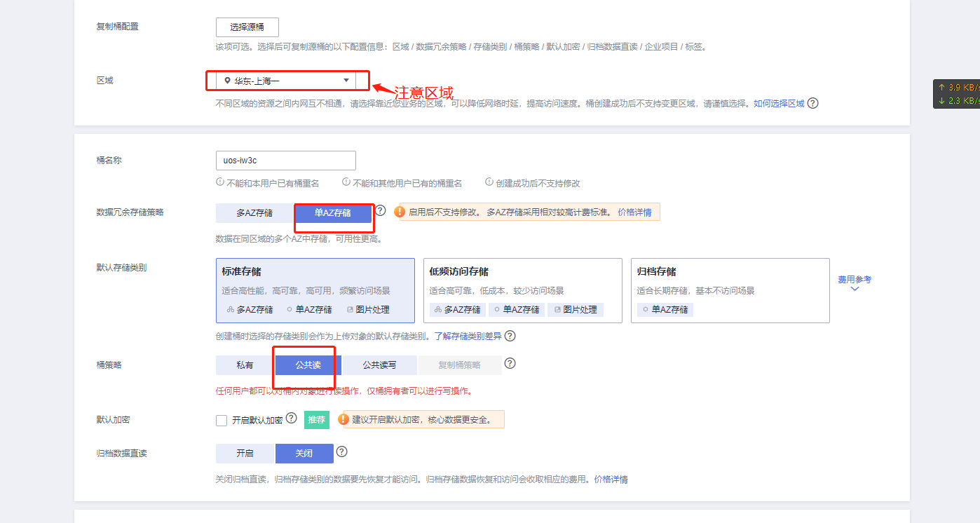Set bucket policy to 公共读写
The width and height of the screenshot is (980, 523).
[x=379, y=365]
